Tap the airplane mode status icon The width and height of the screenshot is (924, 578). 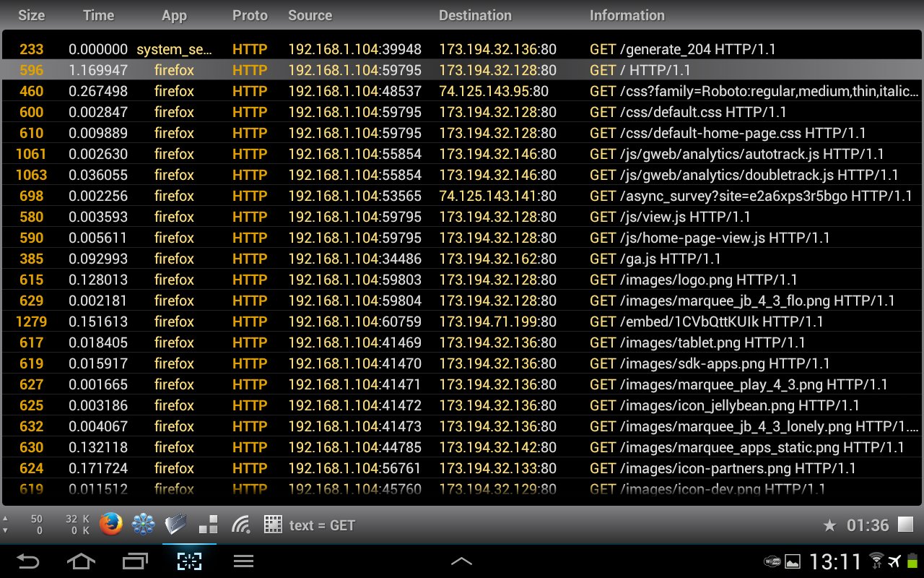click(895, 561)
